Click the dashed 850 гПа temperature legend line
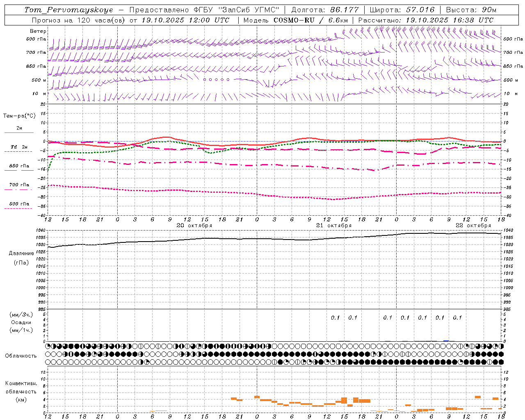 coord(19,170)
